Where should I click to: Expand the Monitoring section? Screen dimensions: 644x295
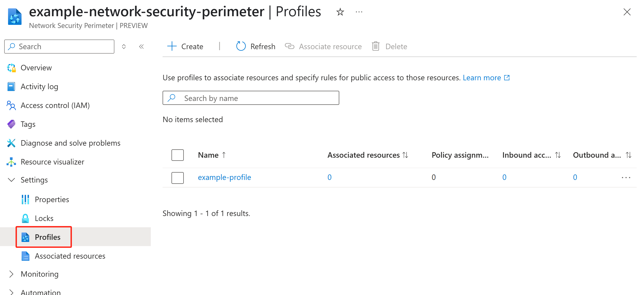11,274
